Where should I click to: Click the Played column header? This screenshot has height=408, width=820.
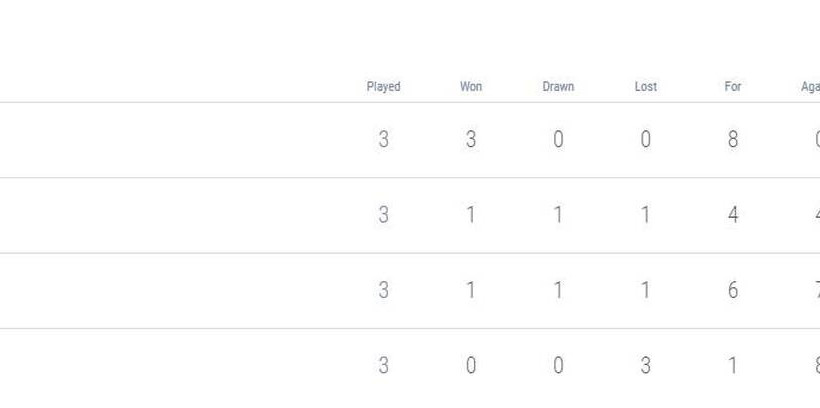coord(383,87)
